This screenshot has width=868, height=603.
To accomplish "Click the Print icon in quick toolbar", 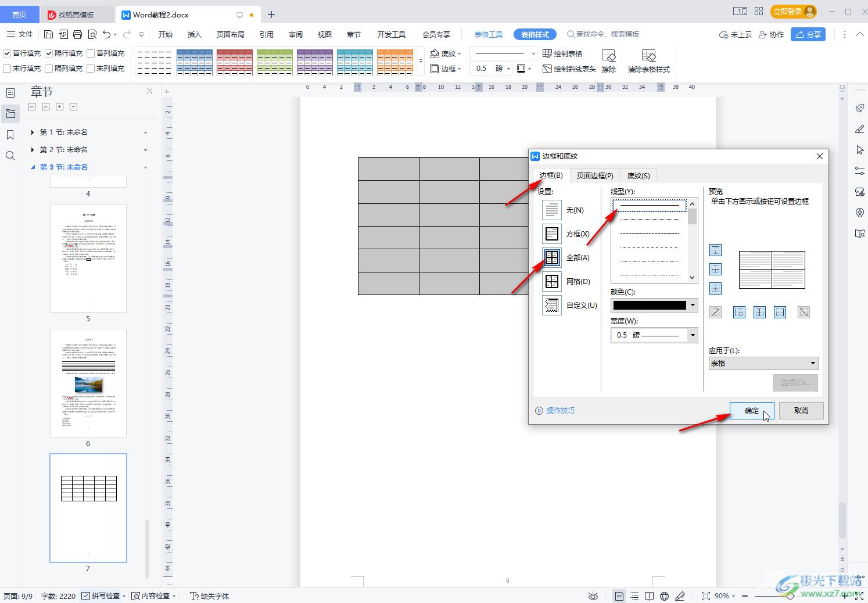I will (x=78, y=34).
